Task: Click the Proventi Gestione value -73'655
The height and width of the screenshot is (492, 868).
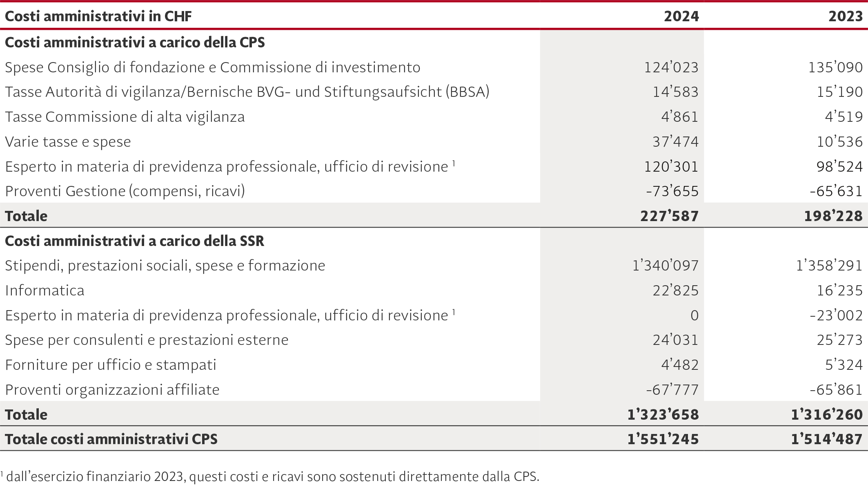Action: pyautogui.click(x=672, y=191)
